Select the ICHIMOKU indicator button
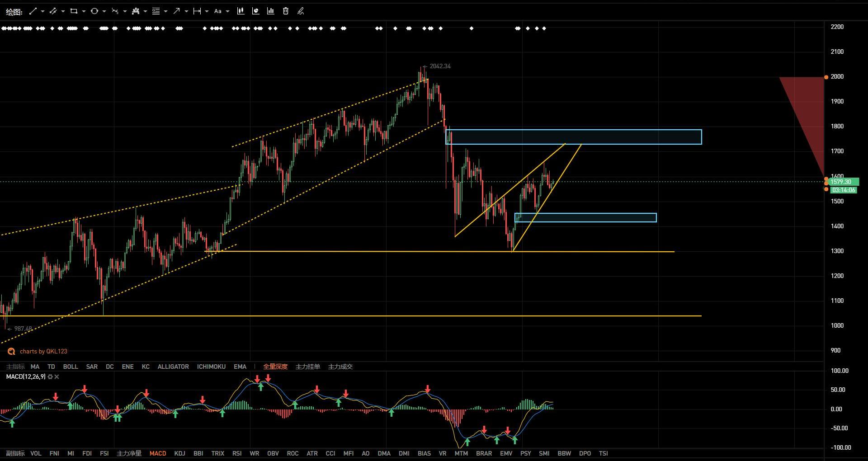The height and width of the screenshot is (461, 868). [x=211, y=367]
